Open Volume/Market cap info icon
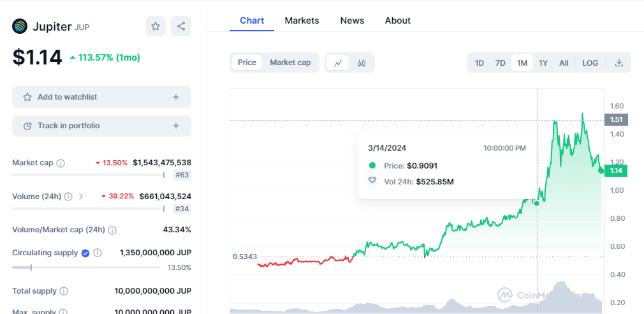The width and height of the screenshot is (644, 314). pos(112,230)
